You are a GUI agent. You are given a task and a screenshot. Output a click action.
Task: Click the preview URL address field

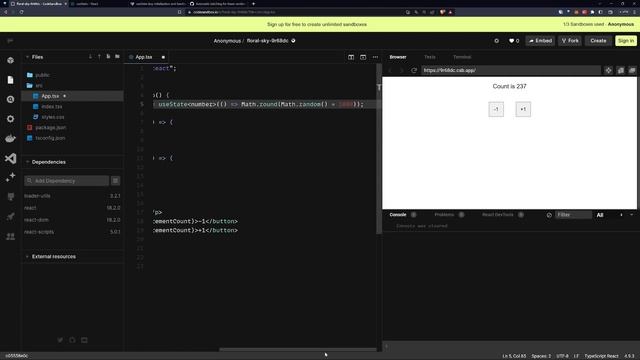click(x=511, y=70)
